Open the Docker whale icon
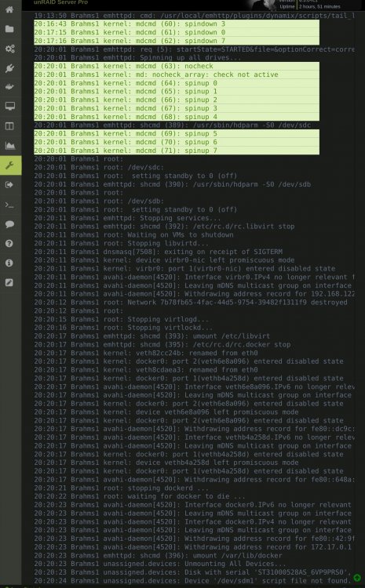Screen dimensions: 365x588 [x=9, y=87]
